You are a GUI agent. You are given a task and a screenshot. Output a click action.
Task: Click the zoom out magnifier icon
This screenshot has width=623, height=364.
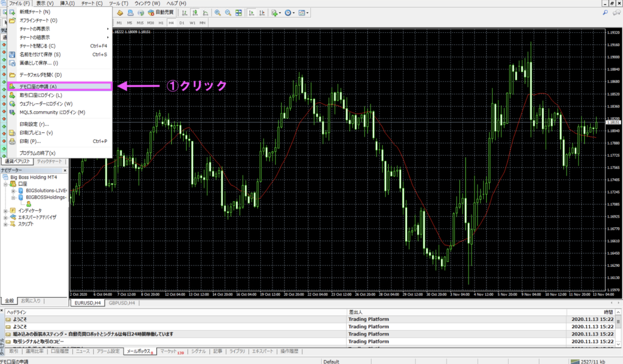pos(228,13)
